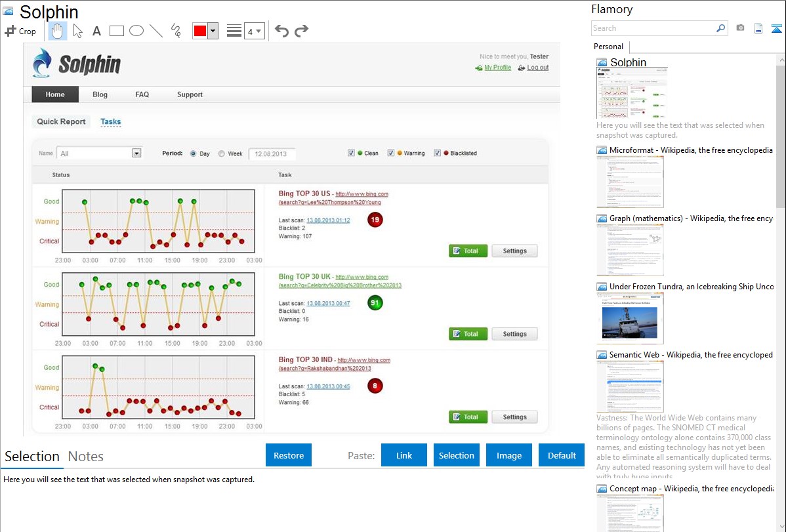The image size is (786, 532).
Task: Click the snapshot list scrollbar up arrow
Action: 781,60
